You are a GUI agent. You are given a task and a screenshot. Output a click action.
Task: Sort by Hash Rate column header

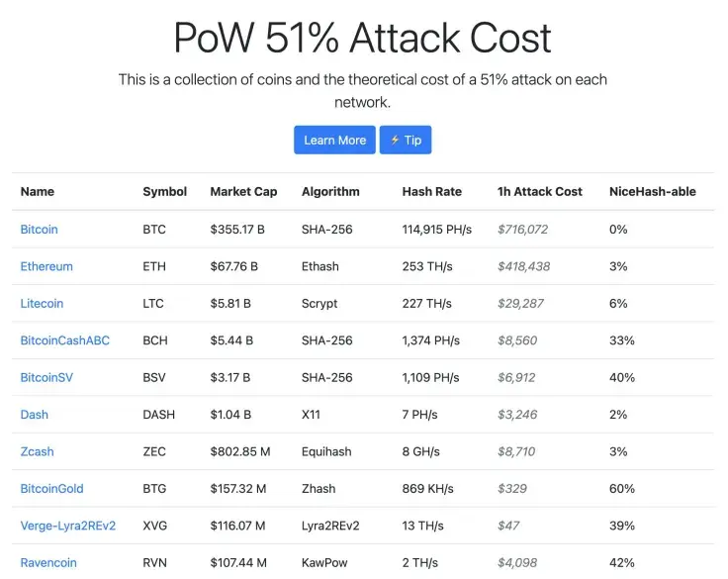point(431,192)
